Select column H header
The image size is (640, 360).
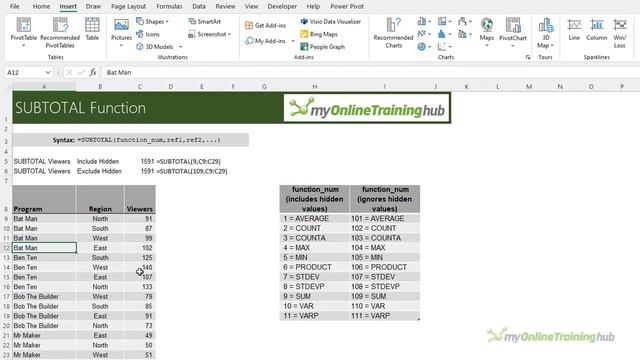[x=315, y=87]
